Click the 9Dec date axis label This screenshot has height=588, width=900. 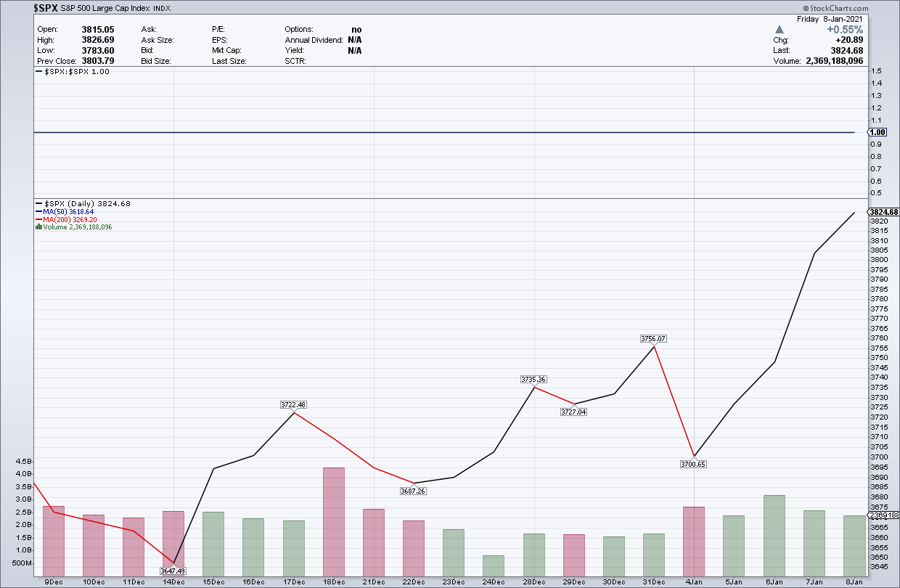[54, 582]
